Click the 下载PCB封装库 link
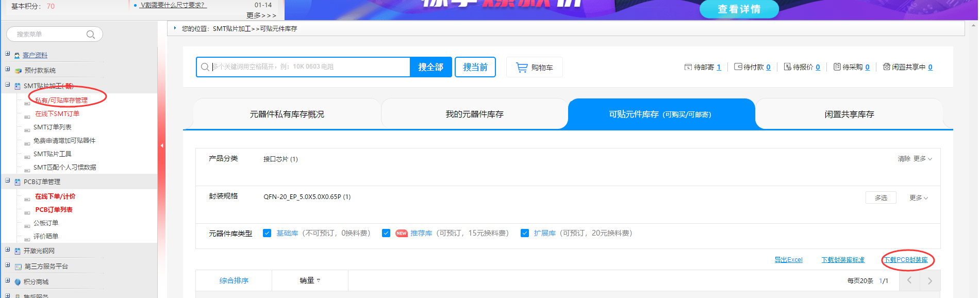The height and width of the screenshot is (298, 980). pyautogui.click(x=906, y=260)
